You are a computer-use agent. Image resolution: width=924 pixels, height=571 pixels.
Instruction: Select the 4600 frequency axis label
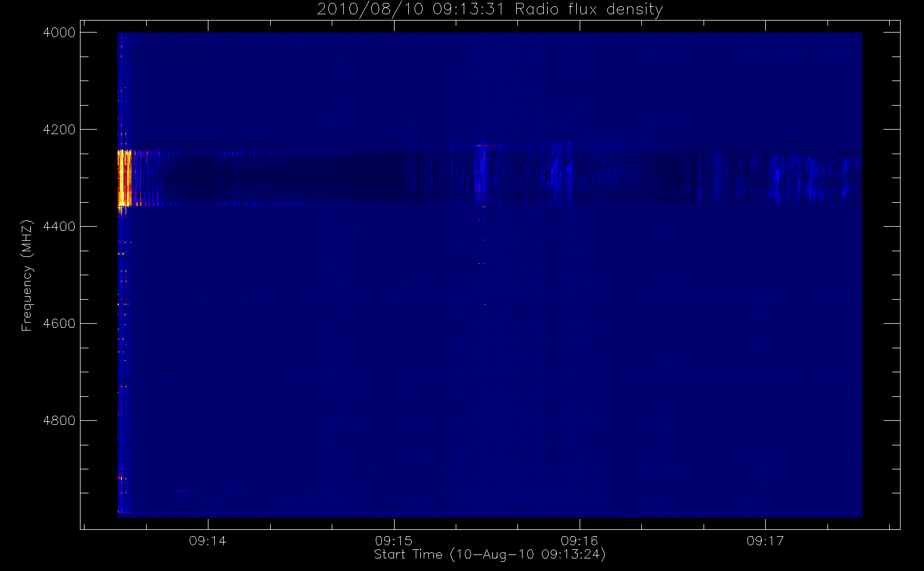point(59,324)
